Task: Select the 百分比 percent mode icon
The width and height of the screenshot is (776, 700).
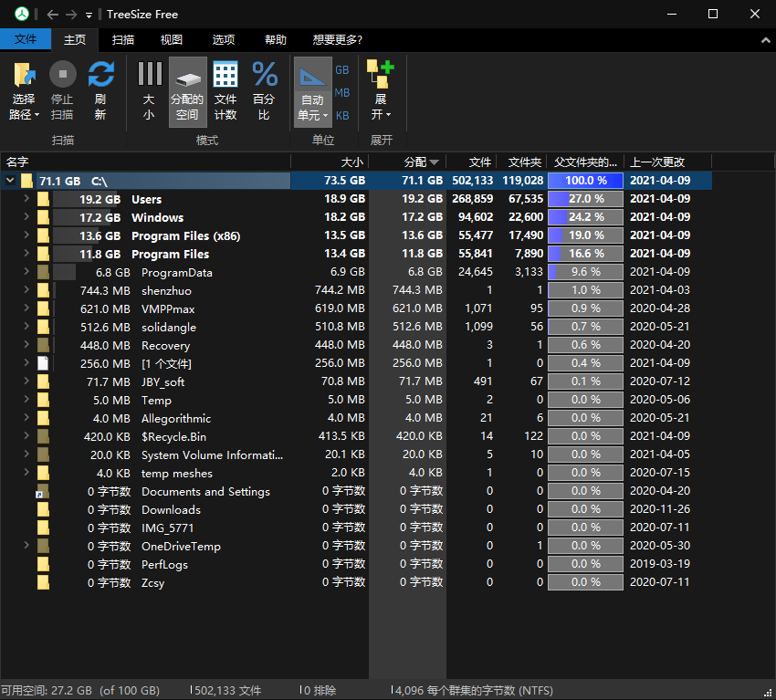Action: click(264, 75)
